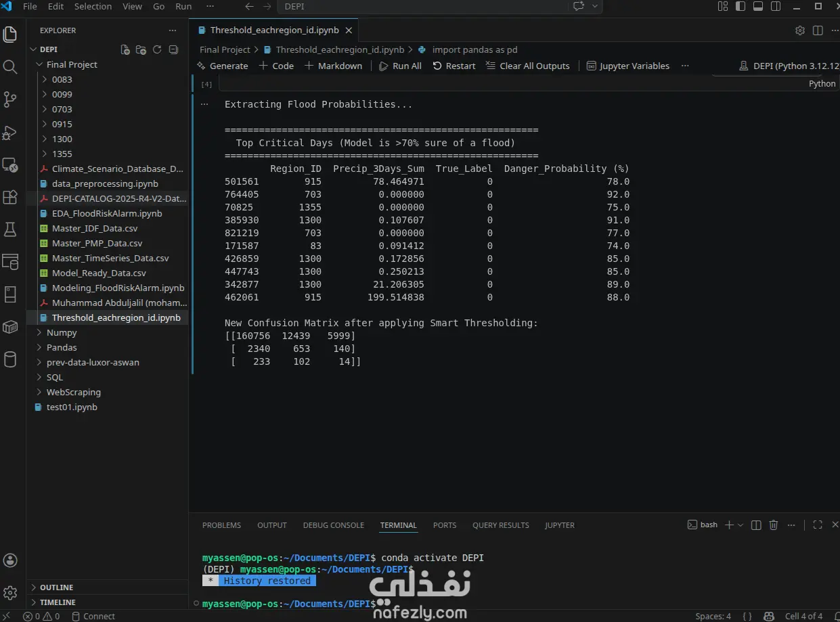The width and height of the screenshot is (840, 622).
Task: Click Run All in notebook toolbar
Action: pos(400,66)
